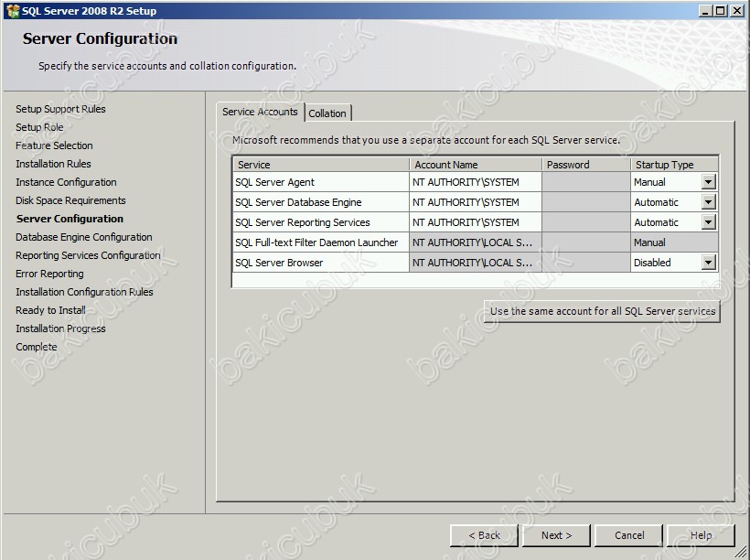Click Installation Progress in the step list
The height and width of the screenshot is (560, 750).
click(x=60, y=328)
